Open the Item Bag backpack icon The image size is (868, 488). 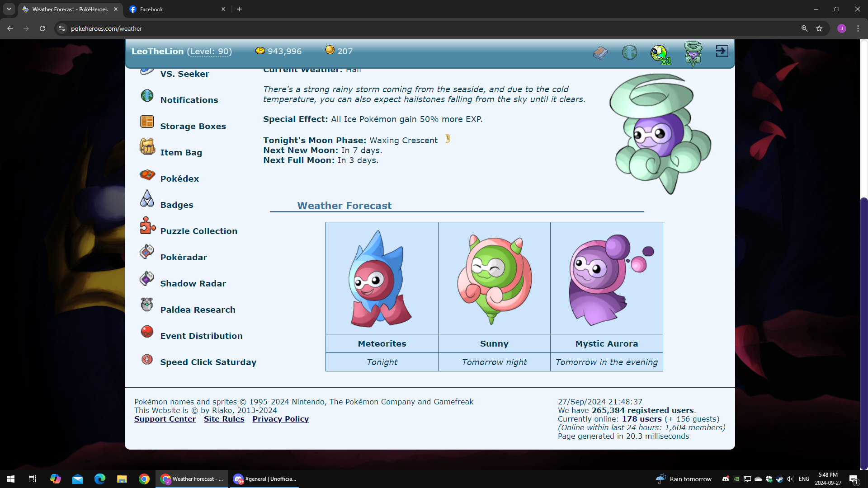pyautogui.click(x=147, y=147)
